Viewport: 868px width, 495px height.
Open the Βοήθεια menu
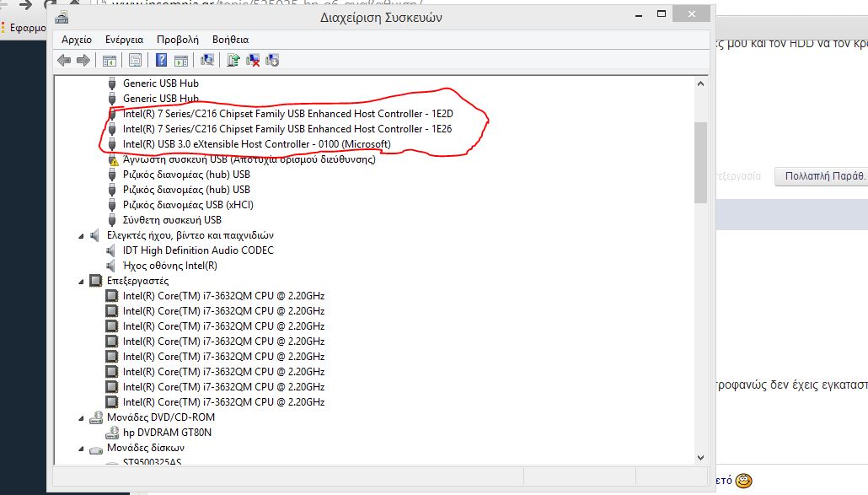tap(230, 40)
